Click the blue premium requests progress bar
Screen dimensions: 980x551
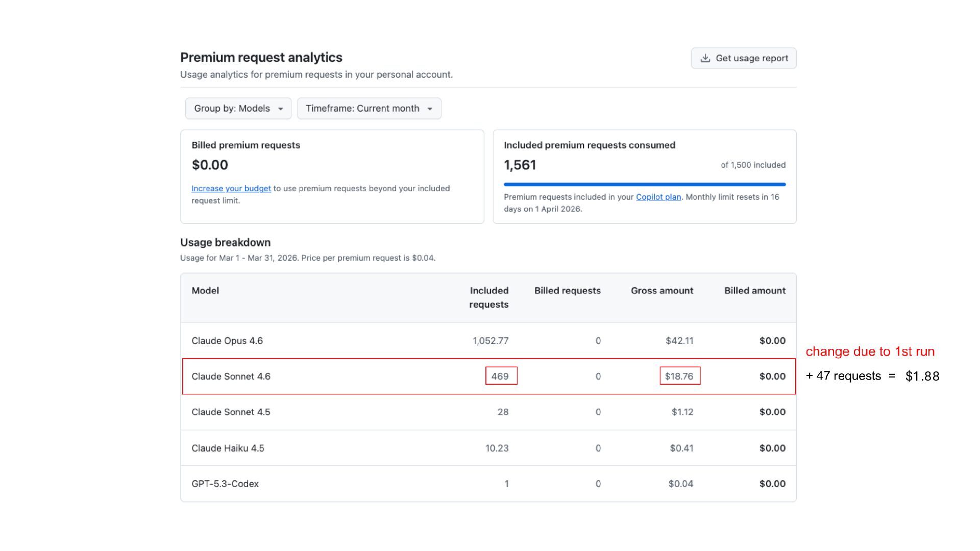644,184
